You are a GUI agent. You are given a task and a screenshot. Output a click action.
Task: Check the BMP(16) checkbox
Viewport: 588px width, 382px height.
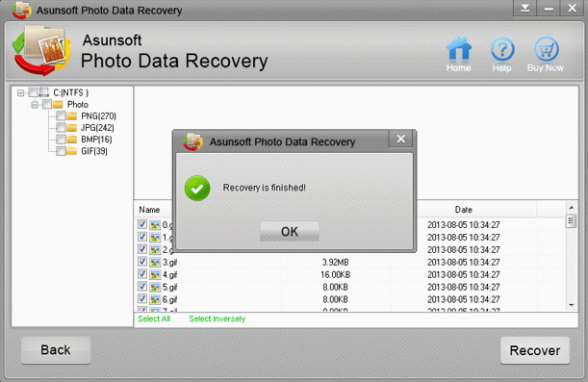click(x=61, y=140)
